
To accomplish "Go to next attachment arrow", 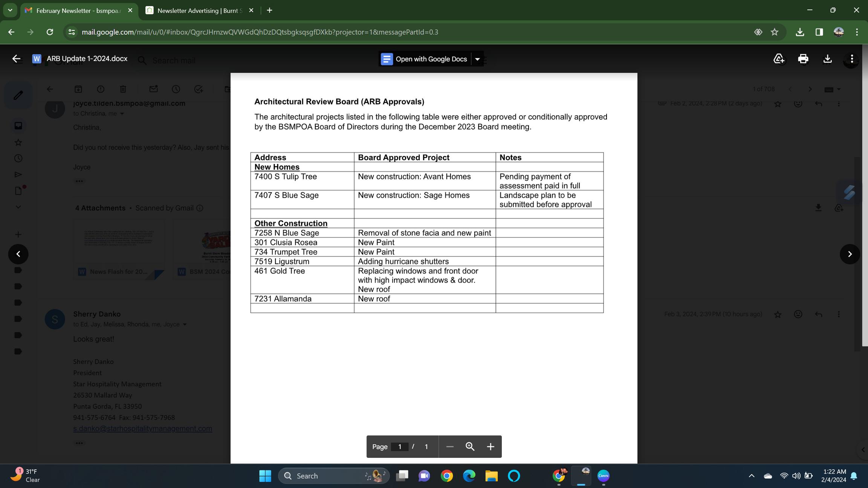I will [x=850, y=254].
